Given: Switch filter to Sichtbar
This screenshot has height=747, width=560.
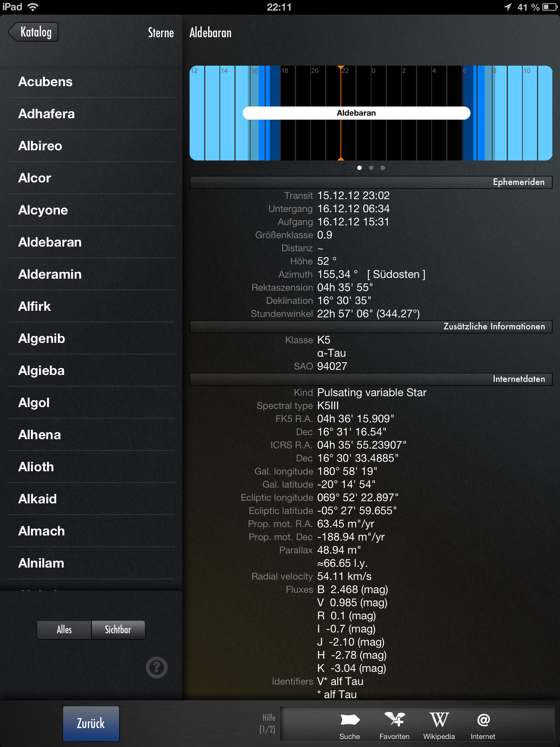Looking at the screenshot, I should pos(118,630).
